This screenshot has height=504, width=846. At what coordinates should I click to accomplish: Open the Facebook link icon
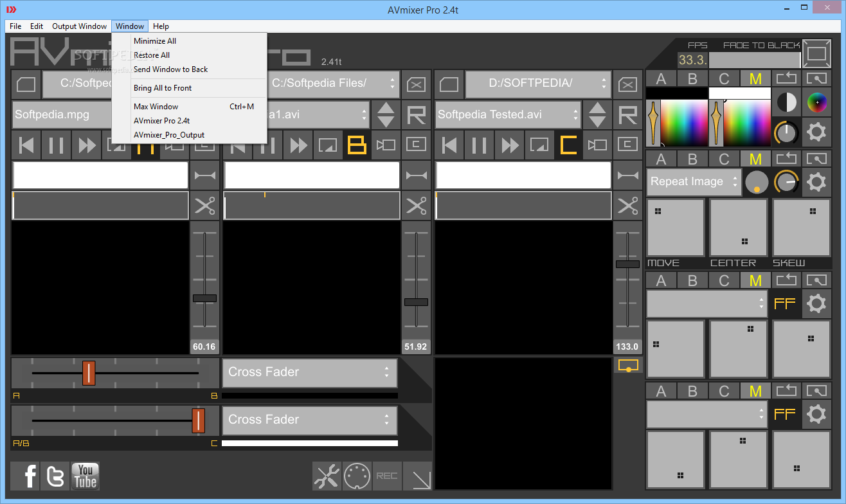(x=25, y=476)
